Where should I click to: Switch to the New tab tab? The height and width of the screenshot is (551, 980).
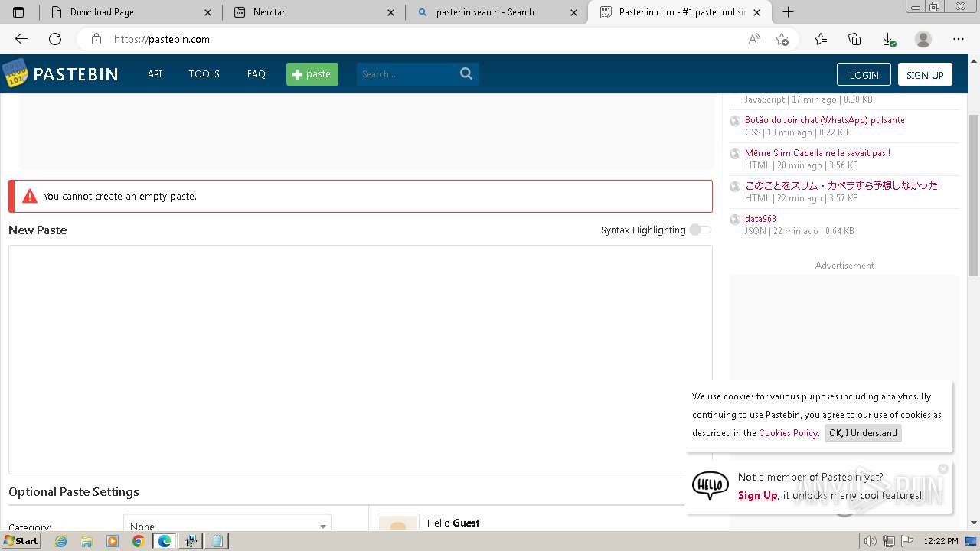point(314,12)
